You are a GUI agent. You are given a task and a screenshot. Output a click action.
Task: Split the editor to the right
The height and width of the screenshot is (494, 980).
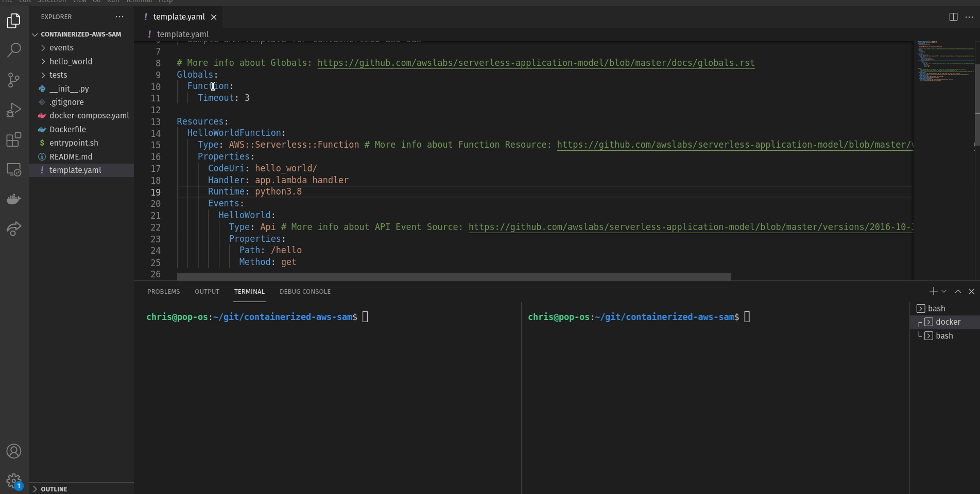[953, 17]
